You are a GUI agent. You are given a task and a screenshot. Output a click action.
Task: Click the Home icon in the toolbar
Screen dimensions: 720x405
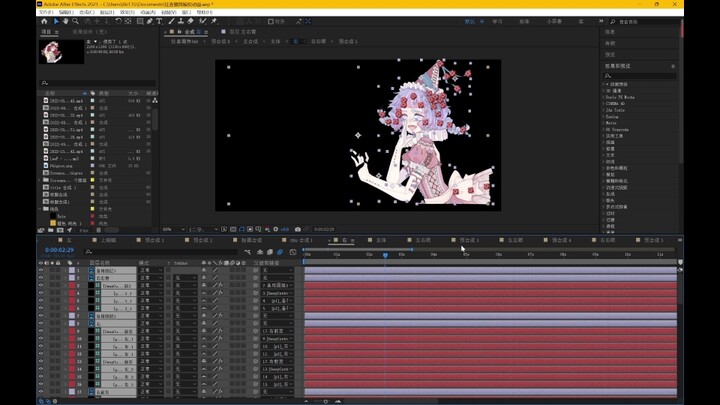tap(44, 21)
